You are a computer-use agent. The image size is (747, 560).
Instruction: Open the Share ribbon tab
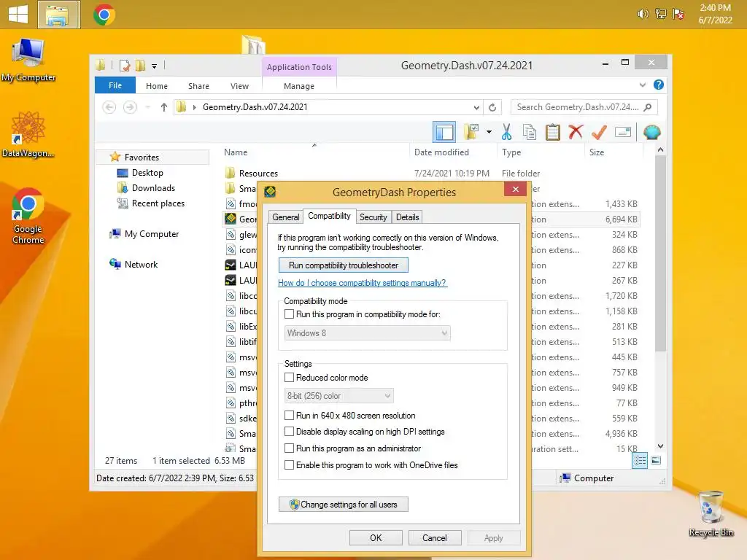tap(198, 86)
